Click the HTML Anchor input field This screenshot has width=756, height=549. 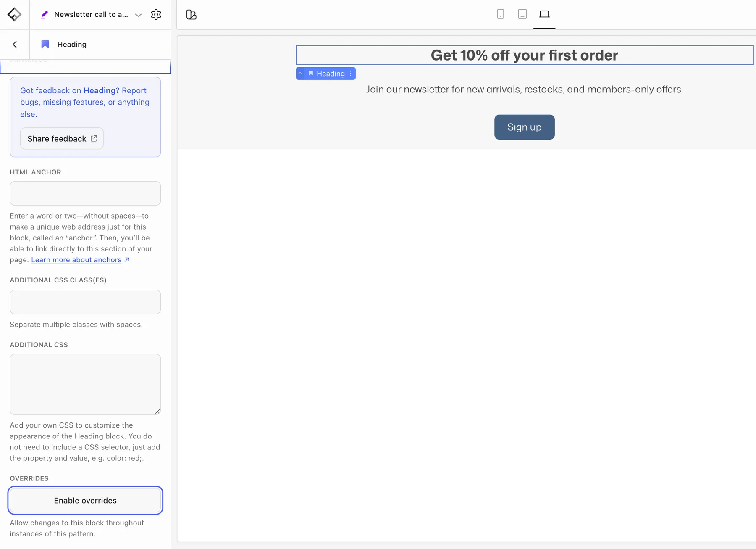pos(85,193)
